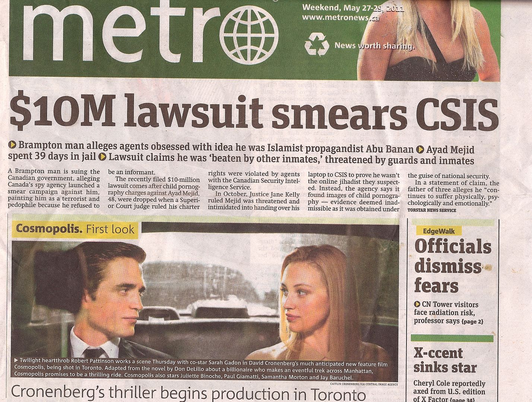Click the 'Weekend, May 27-29, 2011' date
Image resolution: width=532 pixels, height=402 pixels.
[353, 7]
